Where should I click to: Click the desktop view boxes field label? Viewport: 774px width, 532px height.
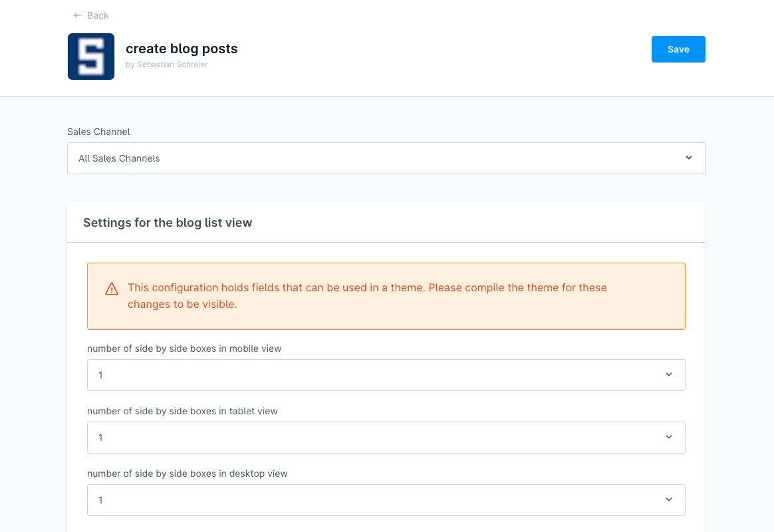point(187,473)
